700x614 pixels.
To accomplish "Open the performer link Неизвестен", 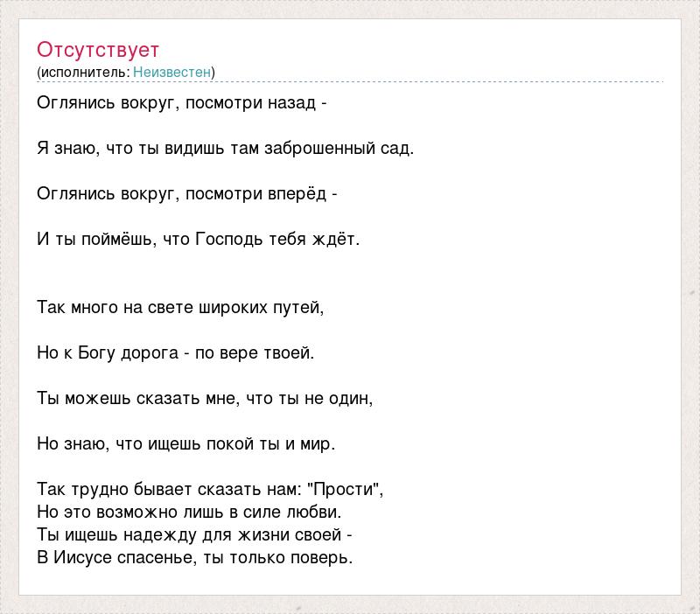I will (x=171, y=72).
